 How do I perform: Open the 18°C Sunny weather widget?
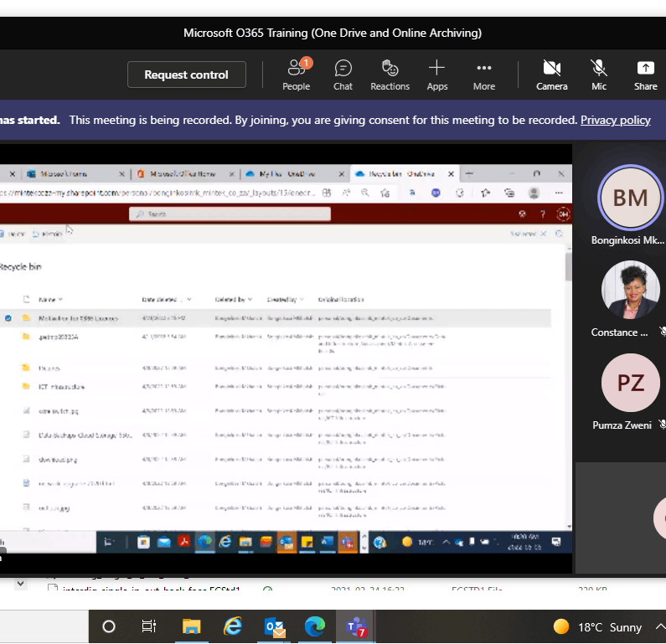click(597, 627)
